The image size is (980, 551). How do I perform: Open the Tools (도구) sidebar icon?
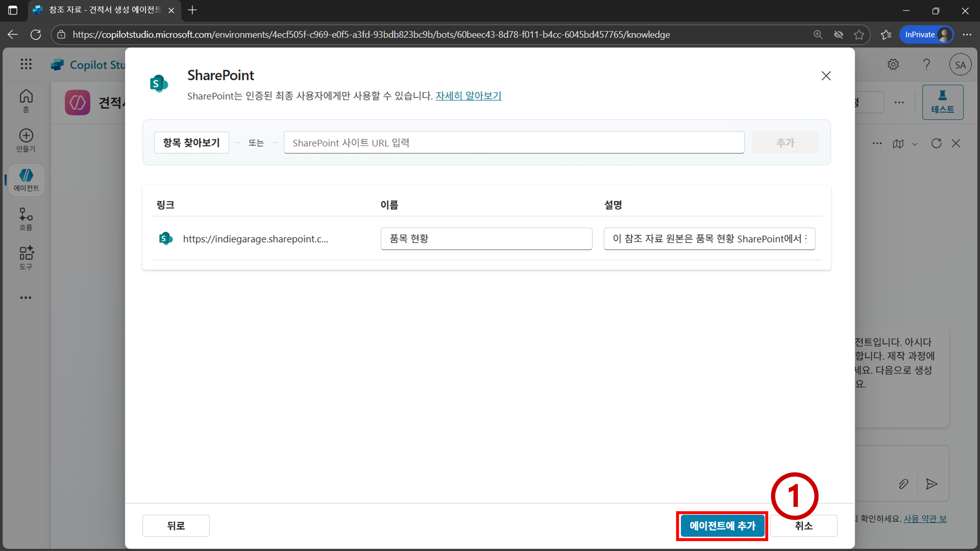[x=26, y=254]
